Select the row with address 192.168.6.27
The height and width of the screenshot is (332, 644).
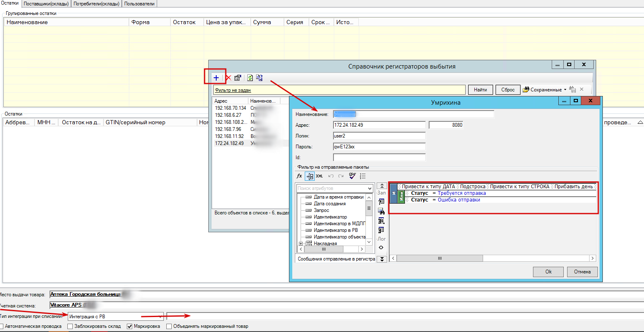point(251,115)
